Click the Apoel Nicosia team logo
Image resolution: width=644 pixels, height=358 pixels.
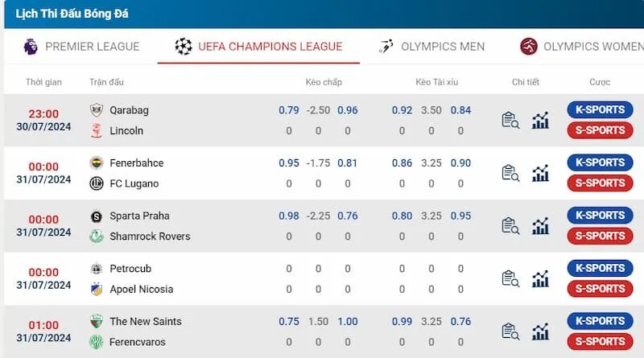tap(97, 289)
